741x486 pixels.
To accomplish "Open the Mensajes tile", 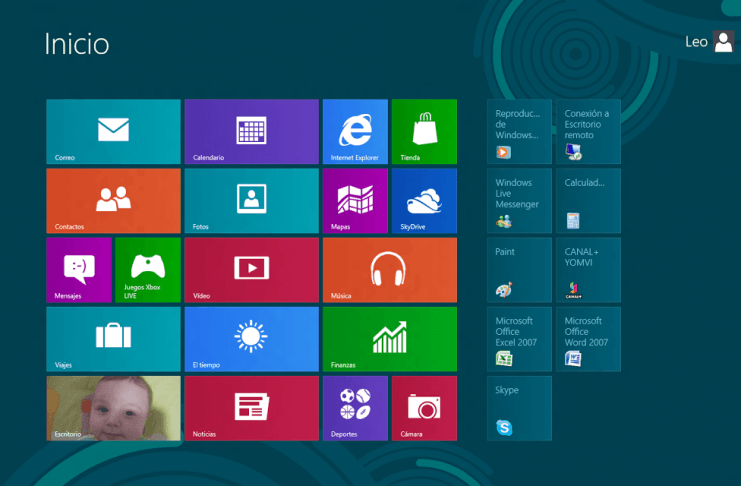I will point(79,270).
